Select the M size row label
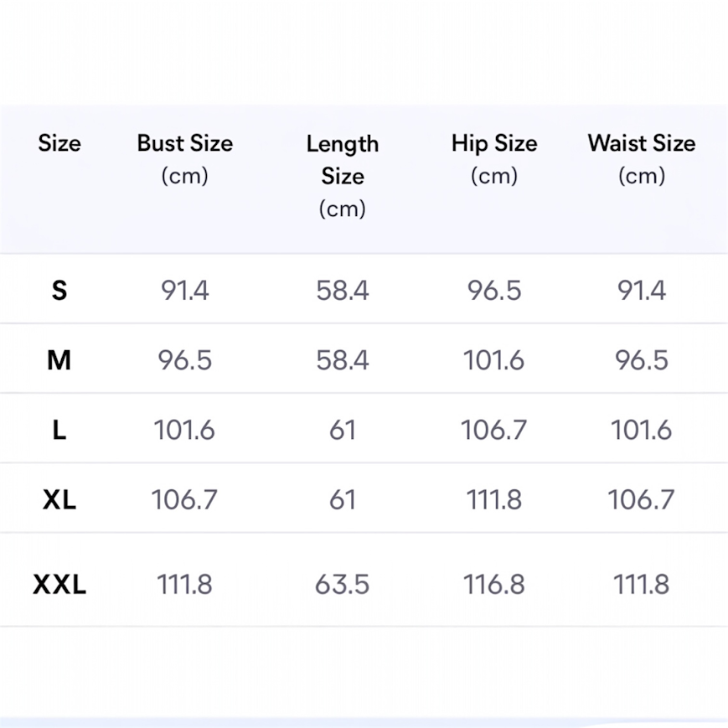Screen dimensions: 728x728 click(59, 360)
